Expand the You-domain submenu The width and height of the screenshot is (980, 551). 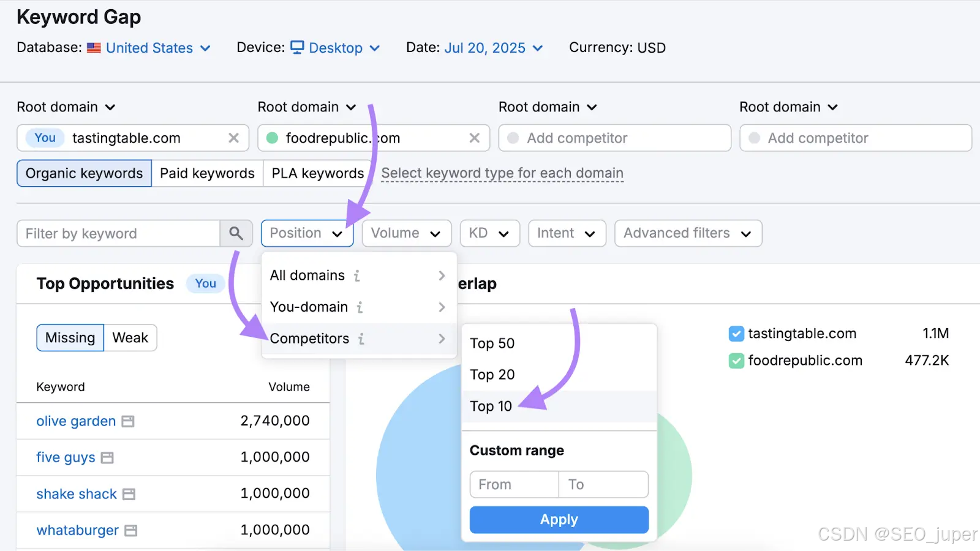tap(359, 307)
